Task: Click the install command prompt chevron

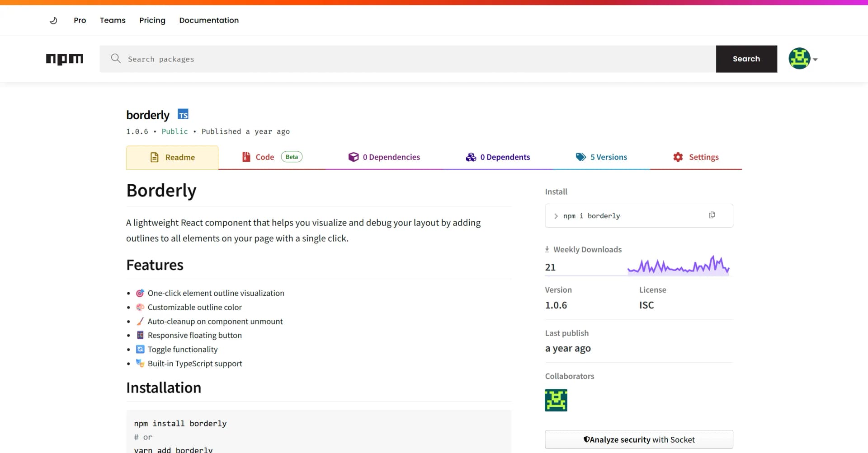Action: pyautogui.click(x=556, y=216)
